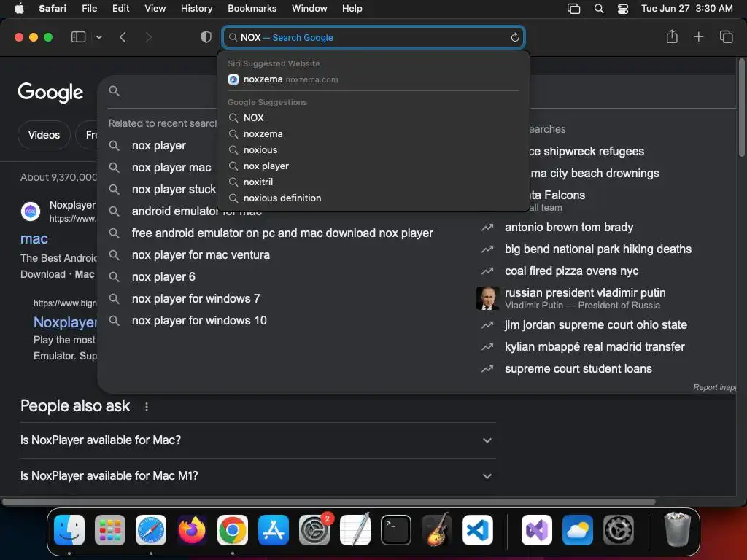Viewport: 747px width, 560px height.
Task: Choose nox player for windows 7
Action: (196, 298)
